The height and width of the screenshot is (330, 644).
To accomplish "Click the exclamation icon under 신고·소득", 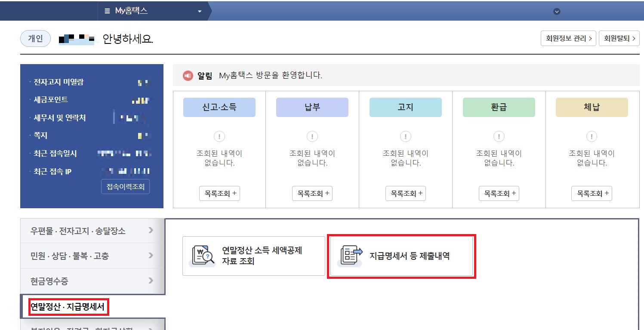I will coord(219,136).
